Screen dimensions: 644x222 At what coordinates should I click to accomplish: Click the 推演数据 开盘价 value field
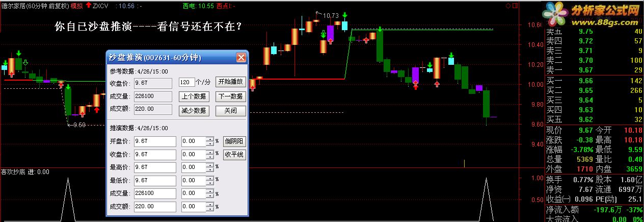pos(154,141)
